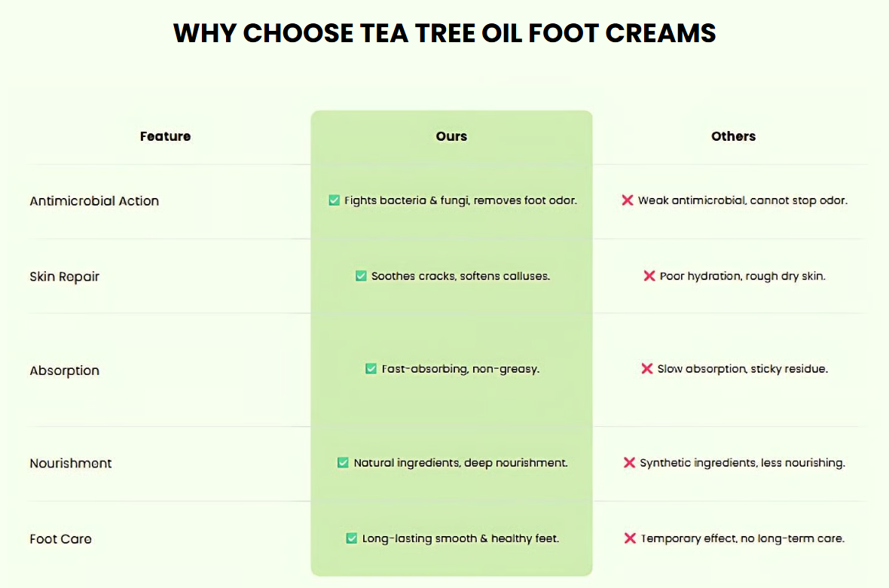Click the red X before 'Slow absorption'

tap(647, 369)
